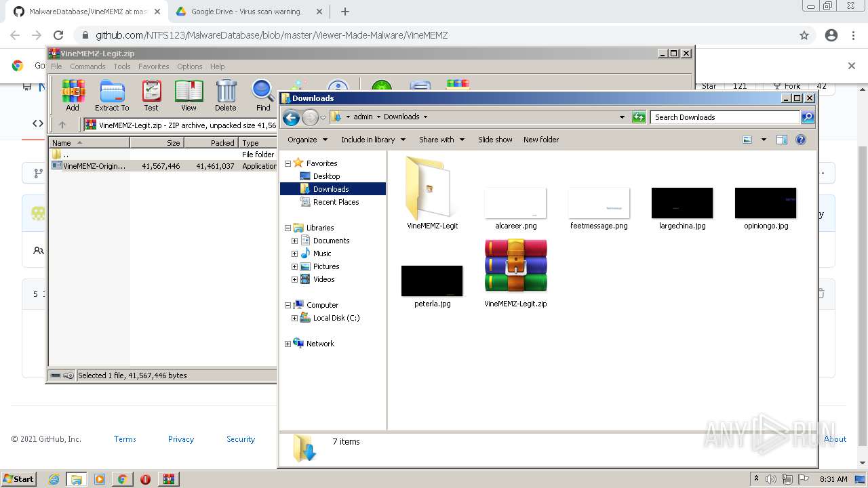Open the Chrome three-dot menu
868x488 pixels.
click(x=853, y=35)
